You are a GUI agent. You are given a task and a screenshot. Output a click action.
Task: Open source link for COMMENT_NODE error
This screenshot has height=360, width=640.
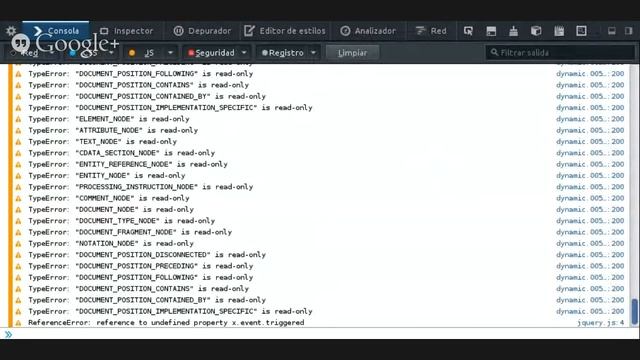(x=590, y=198)
